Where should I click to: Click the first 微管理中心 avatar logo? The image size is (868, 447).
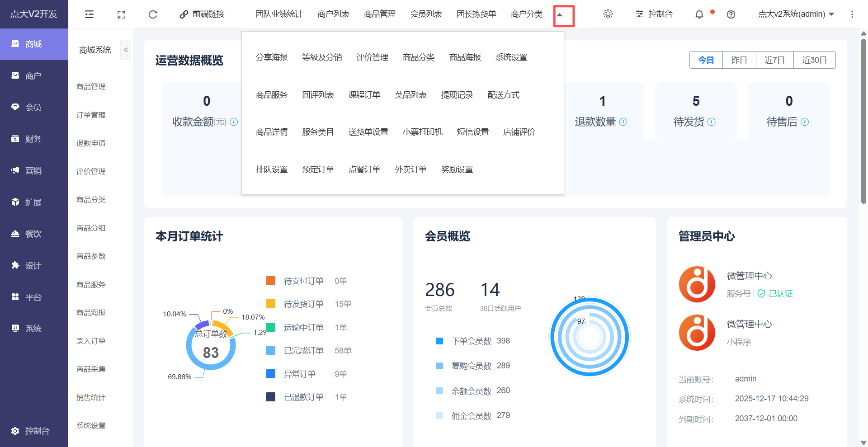coord(697,284)
